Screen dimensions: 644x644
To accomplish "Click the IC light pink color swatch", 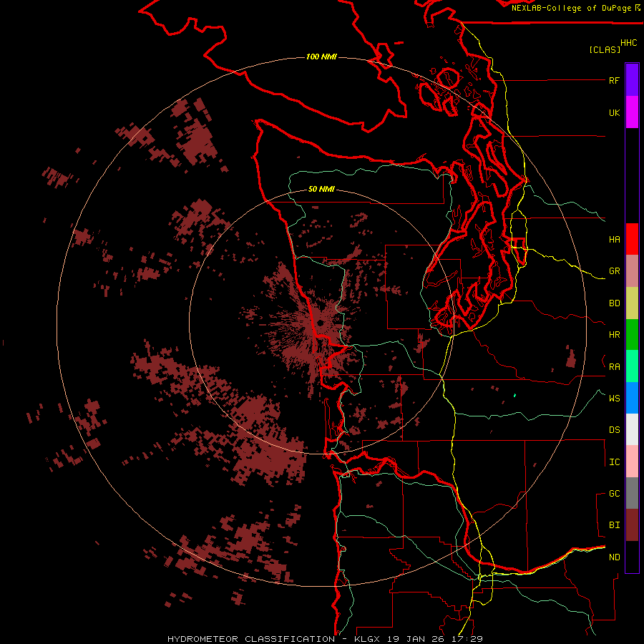I will pyautogui.click(x=632, y=462).
